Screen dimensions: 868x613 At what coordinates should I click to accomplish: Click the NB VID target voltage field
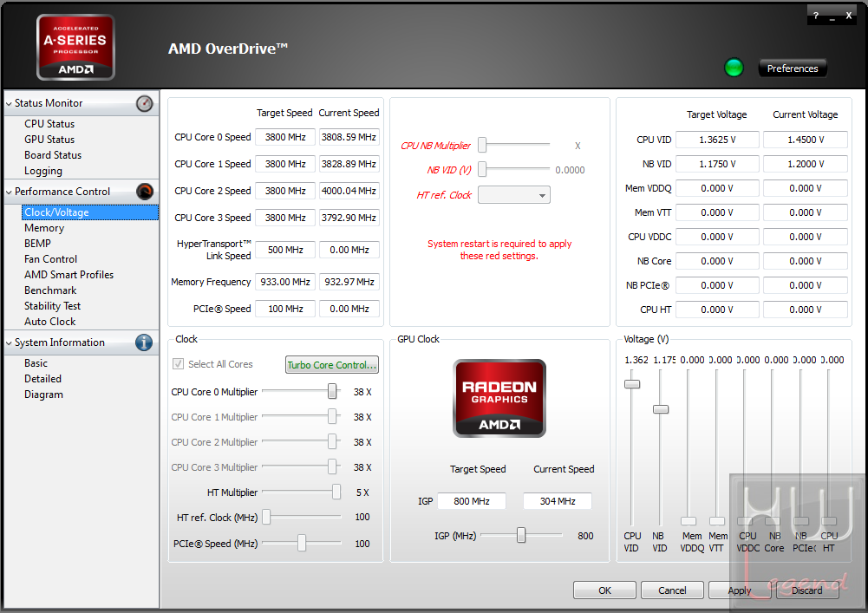pos(717,164)
